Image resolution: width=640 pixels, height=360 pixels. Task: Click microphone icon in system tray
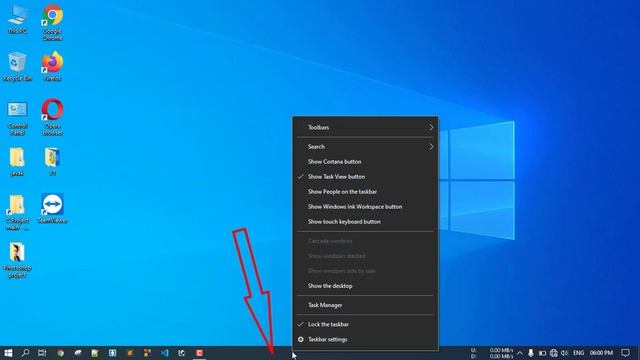coord(531,353)
